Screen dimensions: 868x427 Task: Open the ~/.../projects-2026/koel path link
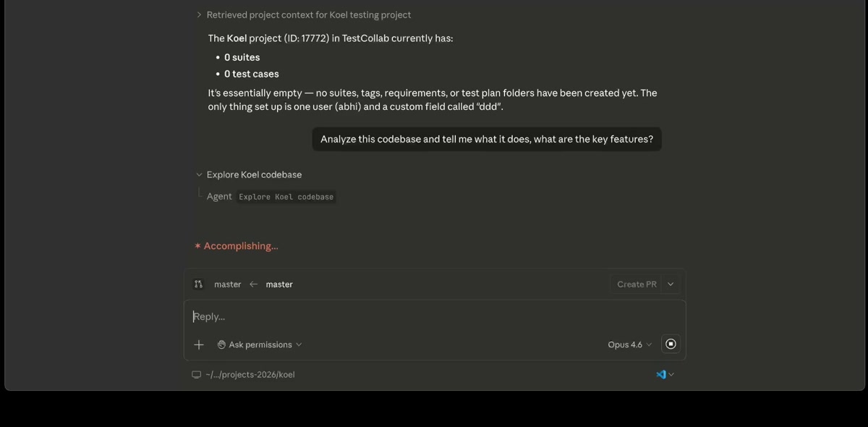click(250, 374)
